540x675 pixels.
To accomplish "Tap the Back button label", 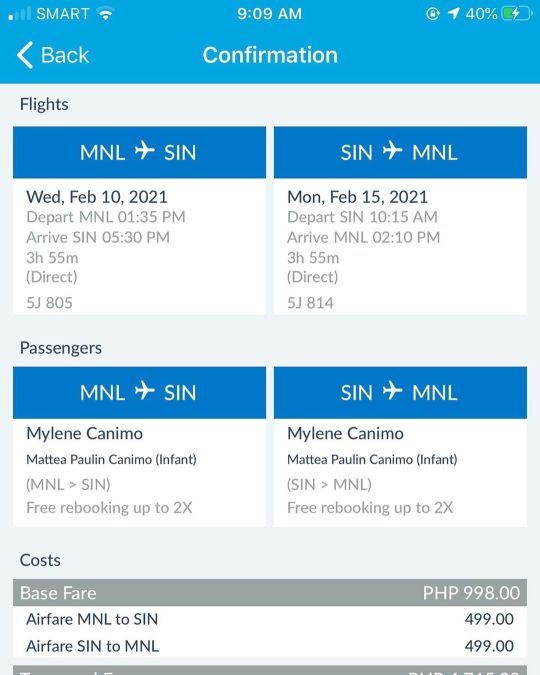I will pos(65,55).
